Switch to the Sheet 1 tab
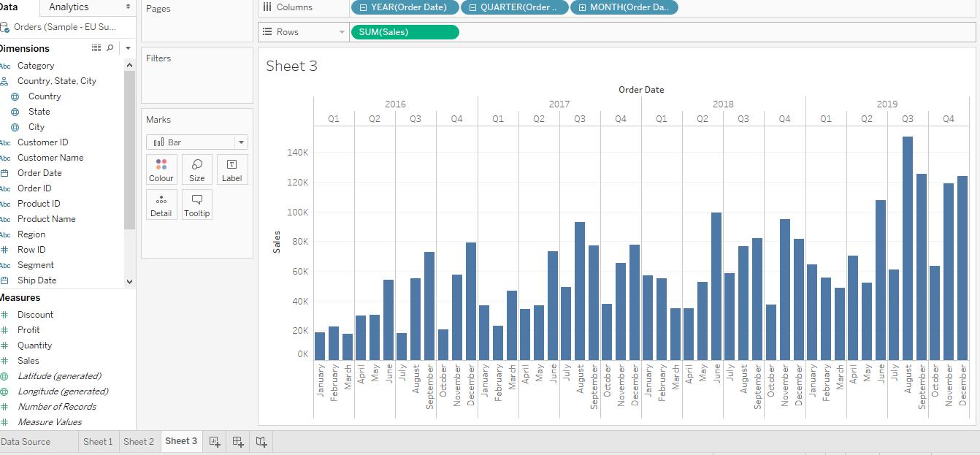Image resolution: width=980 pixels, height=455 pixels. (98, 441)
